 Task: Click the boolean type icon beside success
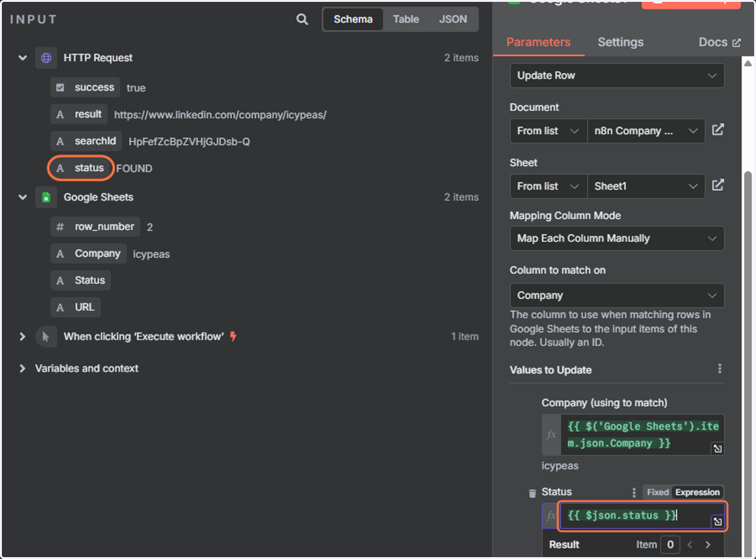tap(60, 88)
